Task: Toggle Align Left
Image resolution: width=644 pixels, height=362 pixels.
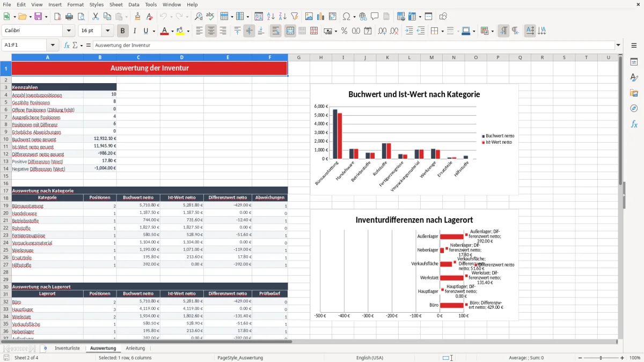Action: tap(199, 31)
